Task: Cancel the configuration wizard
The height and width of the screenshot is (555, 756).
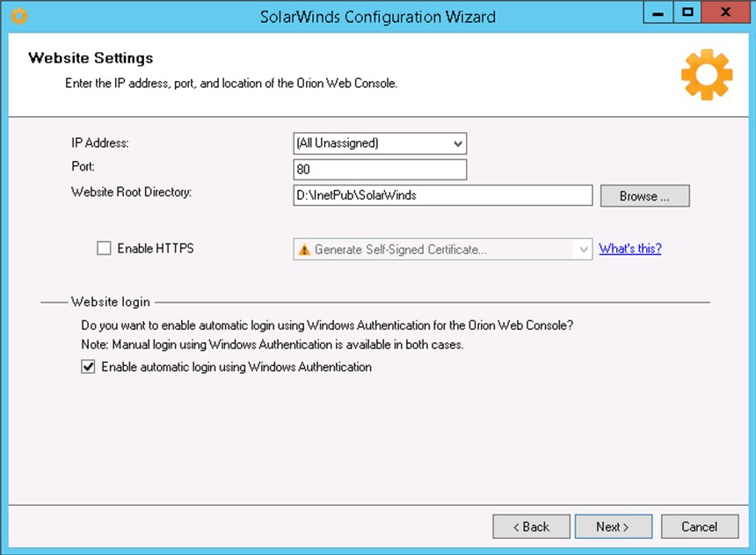Action: coord(699,527)
